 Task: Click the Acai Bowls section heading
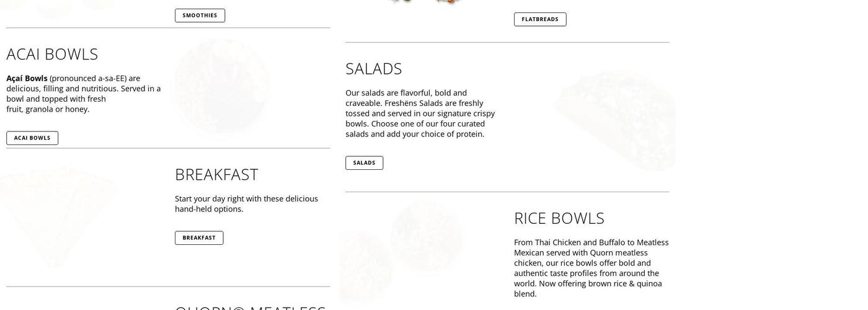52,54
